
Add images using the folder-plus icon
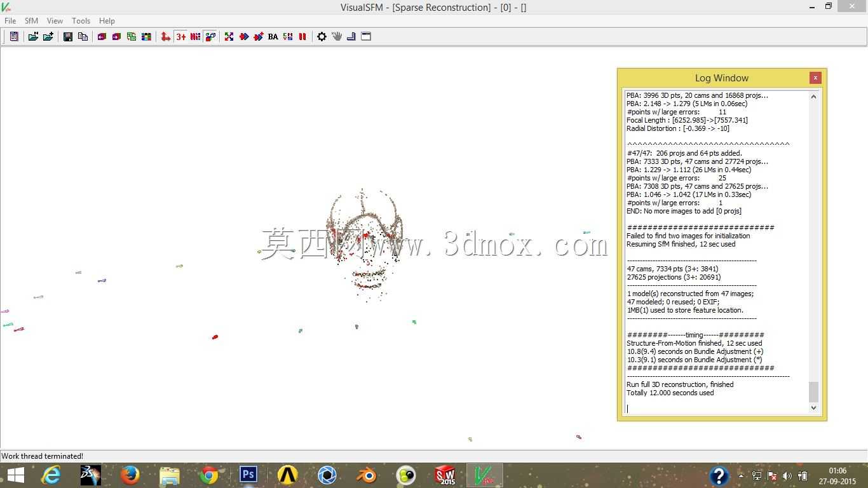coord(48,37)
